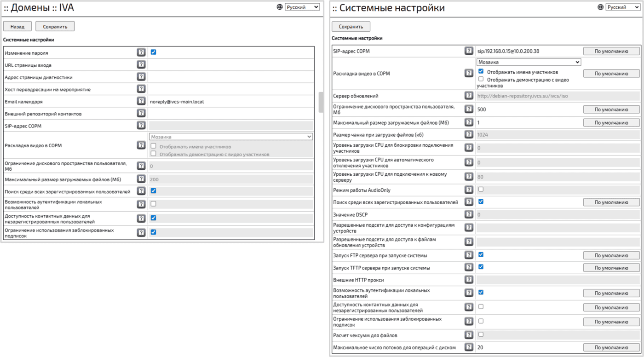The height and width of the screenshot is (357, 644).
Task: Click help icon for Расчет чексумм для файлов
Action: click(x=469, y=335)
